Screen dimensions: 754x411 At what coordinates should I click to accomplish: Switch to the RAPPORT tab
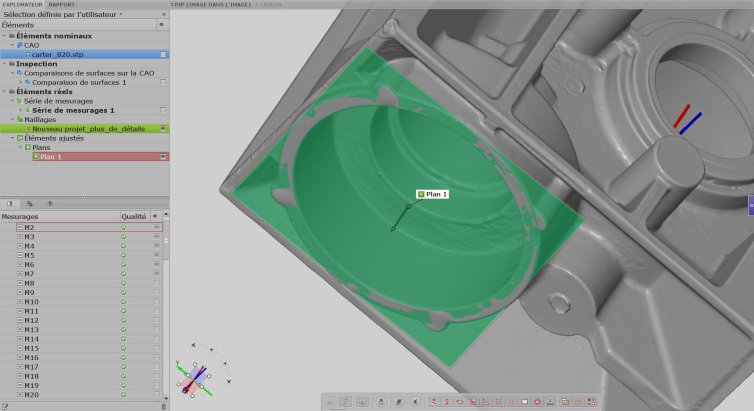coord(62,4)
